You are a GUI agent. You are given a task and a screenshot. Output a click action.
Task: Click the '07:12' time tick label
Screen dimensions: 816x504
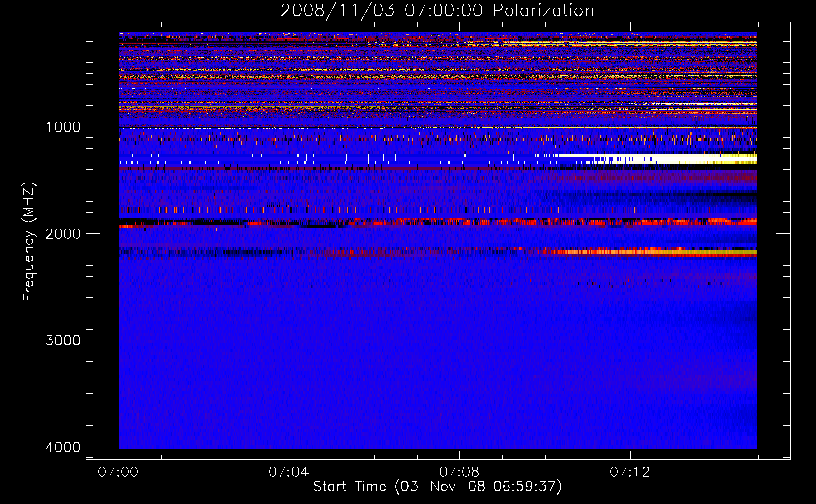(x=630, y=472)
